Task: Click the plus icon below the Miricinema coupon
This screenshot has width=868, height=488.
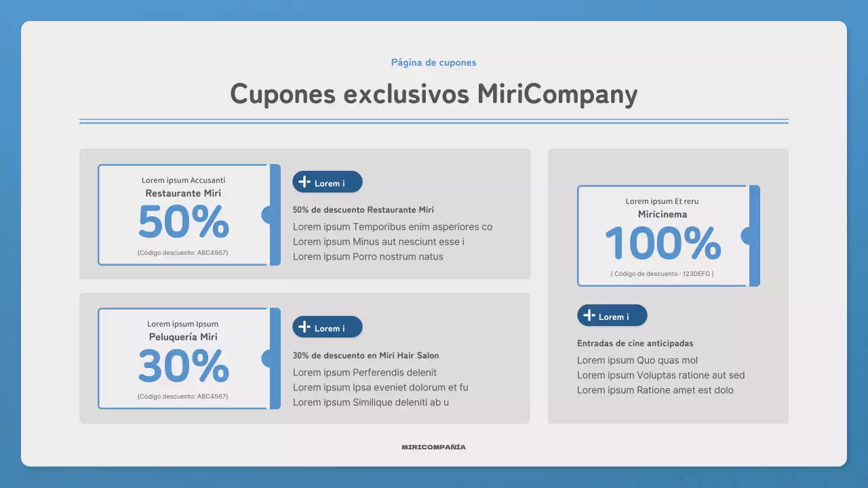Action: 590,316
